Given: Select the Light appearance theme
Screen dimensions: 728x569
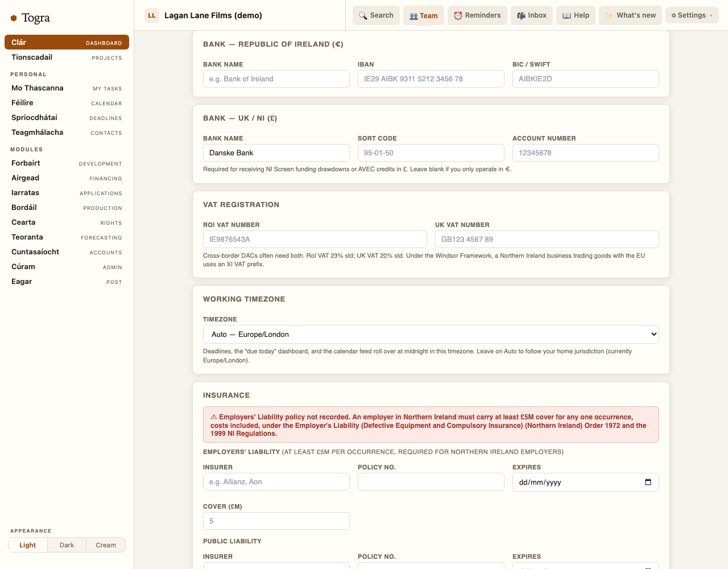Looking at the screenshot, I should coord(28,545).
